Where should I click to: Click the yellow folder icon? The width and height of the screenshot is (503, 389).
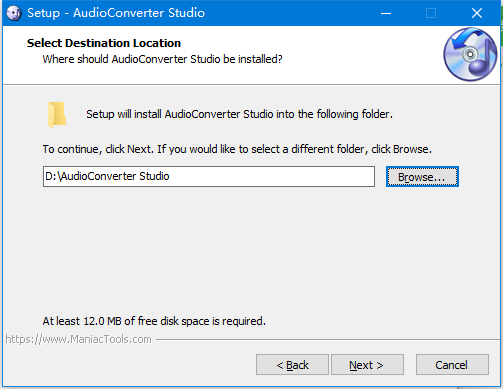click(57, 115)
